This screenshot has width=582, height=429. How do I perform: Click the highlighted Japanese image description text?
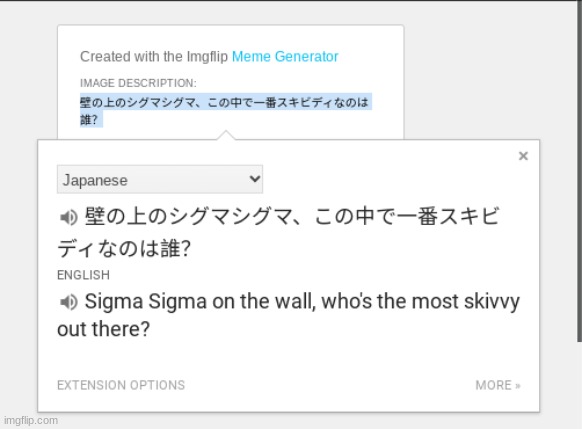(x=226, y=111)
